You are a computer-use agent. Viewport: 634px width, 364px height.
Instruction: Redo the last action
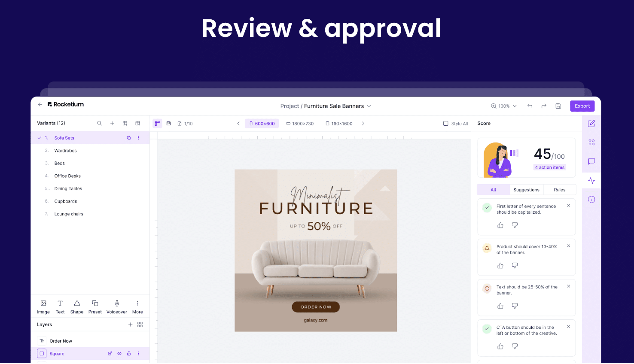[544, 106]
